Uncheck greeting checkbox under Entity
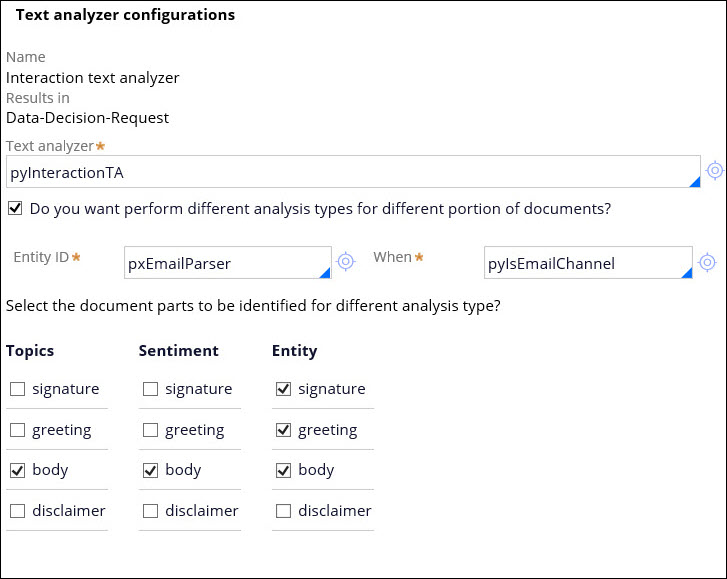727x579 pixels. coord(283,430)
